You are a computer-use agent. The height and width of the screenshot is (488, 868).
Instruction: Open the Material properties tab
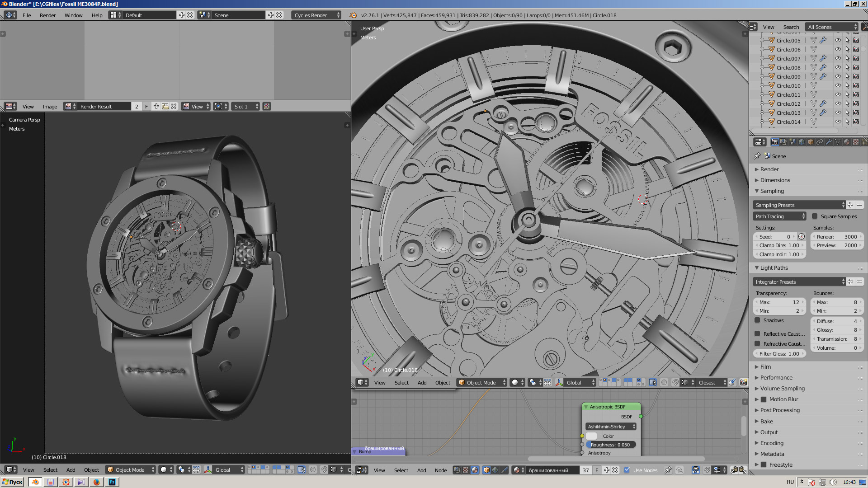847,142
